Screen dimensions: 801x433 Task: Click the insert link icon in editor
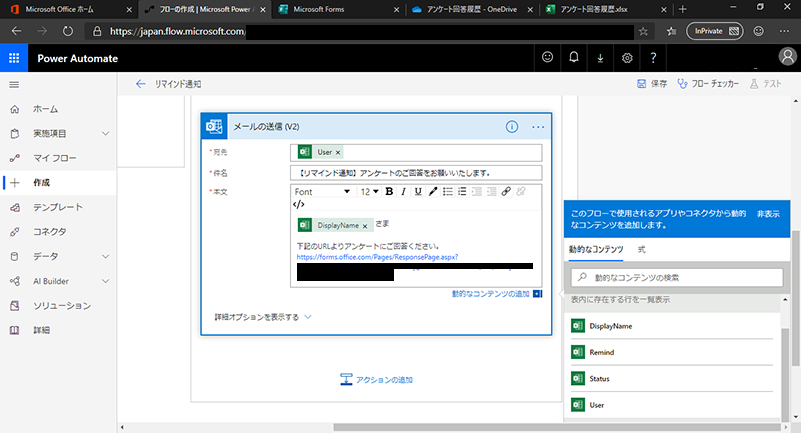(x=506, y=191)
